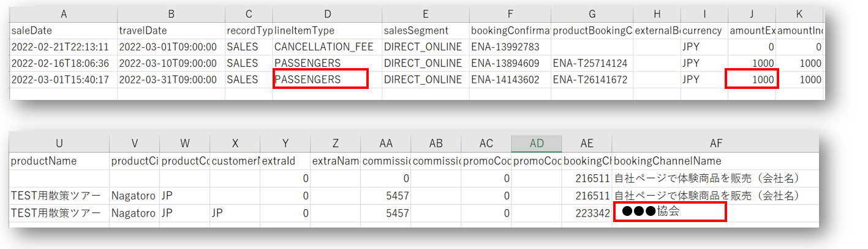The height and width of the screenshot is (249, 868).
Task: Select the highlighted AD column header
Action: pos(536,143)
